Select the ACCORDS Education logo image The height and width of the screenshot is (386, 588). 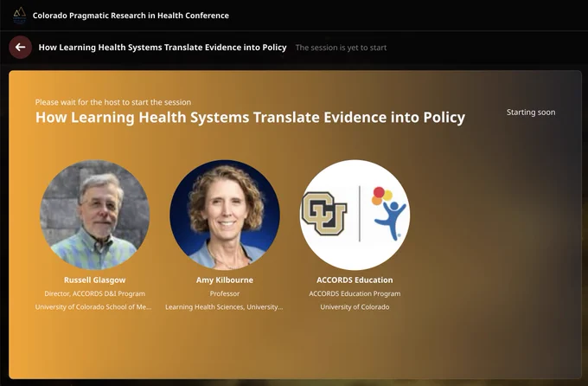click(355, 215)
